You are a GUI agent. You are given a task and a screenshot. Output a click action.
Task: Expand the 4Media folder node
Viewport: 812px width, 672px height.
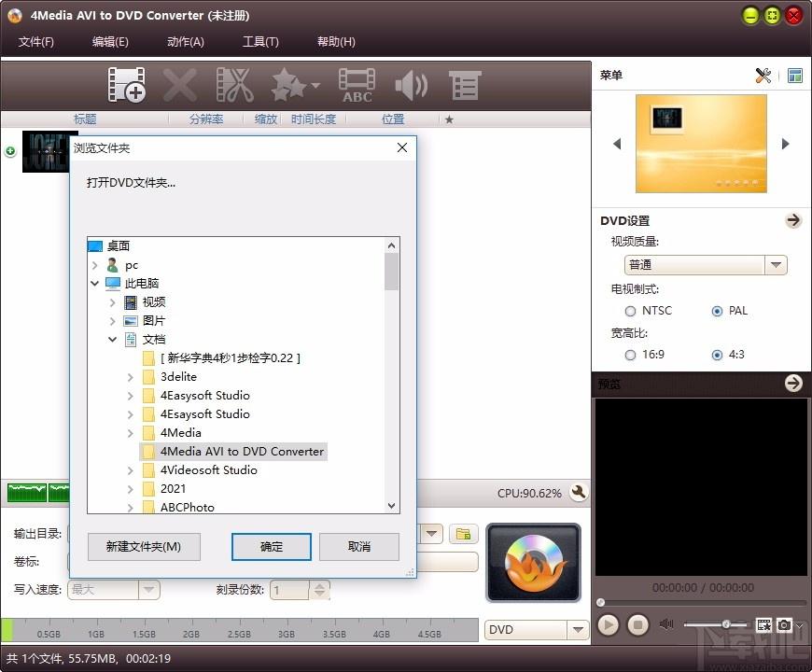pyautogui.click(x=131, y=433)
